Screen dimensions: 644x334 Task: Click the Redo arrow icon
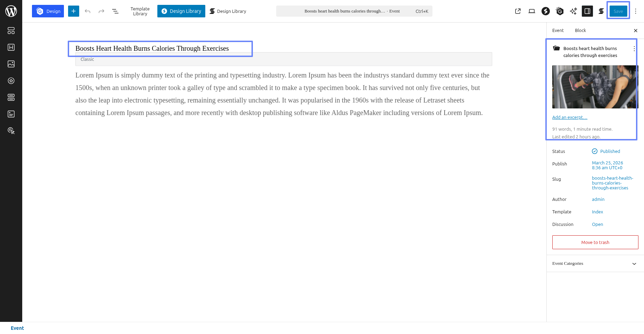[x=101, y=11]
